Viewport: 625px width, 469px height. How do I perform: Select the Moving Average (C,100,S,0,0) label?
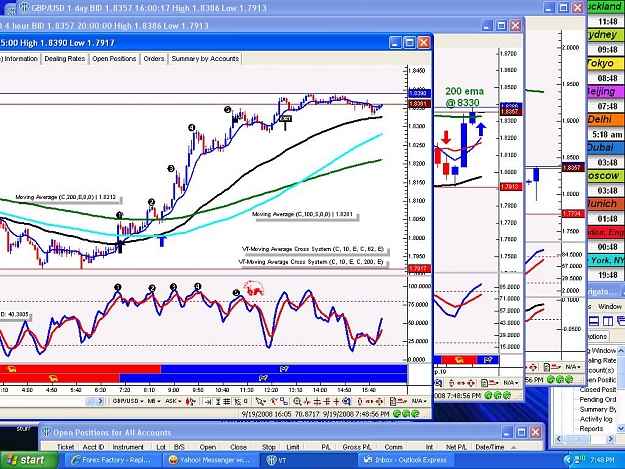tap(303, 214)
